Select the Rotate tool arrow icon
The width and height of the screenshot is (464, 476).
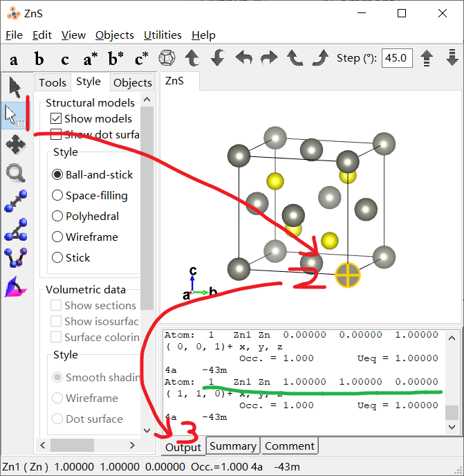tap(15, 86)
